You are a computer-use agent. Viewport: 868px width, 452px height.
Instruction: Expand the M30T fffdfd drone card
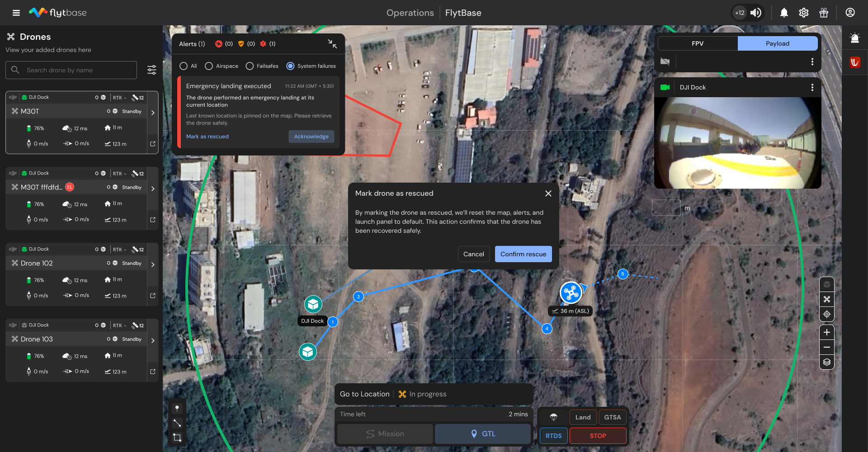(x=153, y=188)
